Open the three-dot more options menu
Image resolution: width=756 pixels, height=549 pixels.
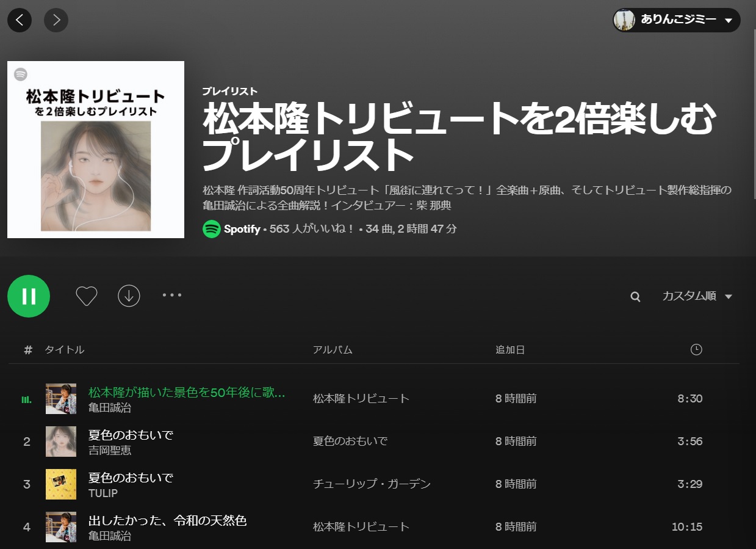(x=172, y=296)
